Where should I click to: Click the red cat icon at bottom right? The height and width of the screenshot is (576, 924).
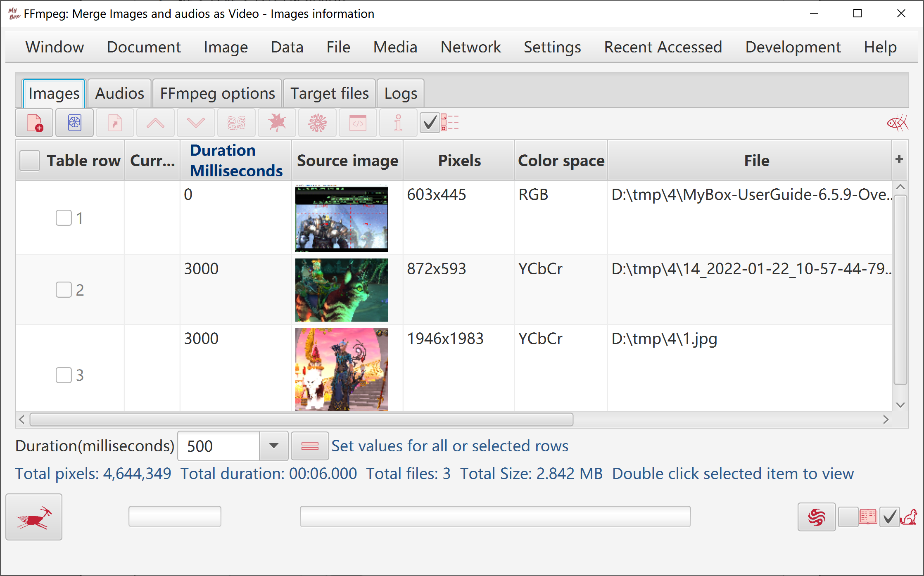[909, 517]
